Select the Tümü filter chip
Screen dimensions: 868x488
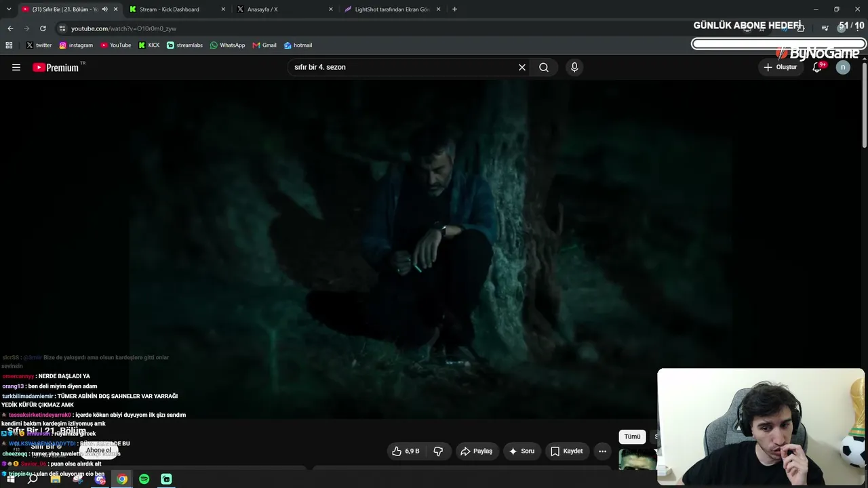632,436
